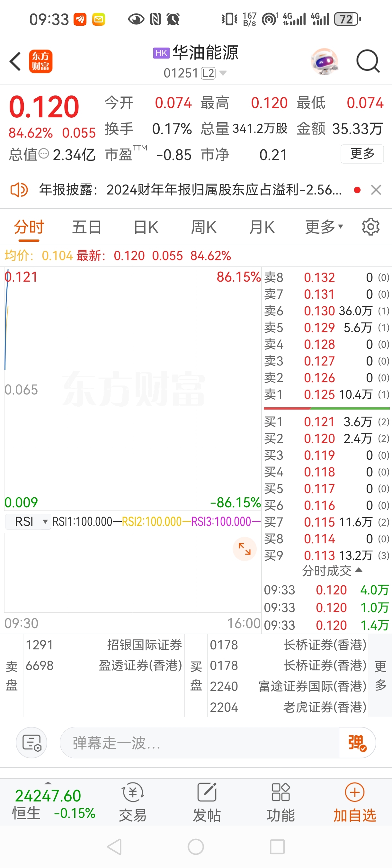392x868 pixels.
Task: Tap the 总值 info bubble icon
Action: 44,154
